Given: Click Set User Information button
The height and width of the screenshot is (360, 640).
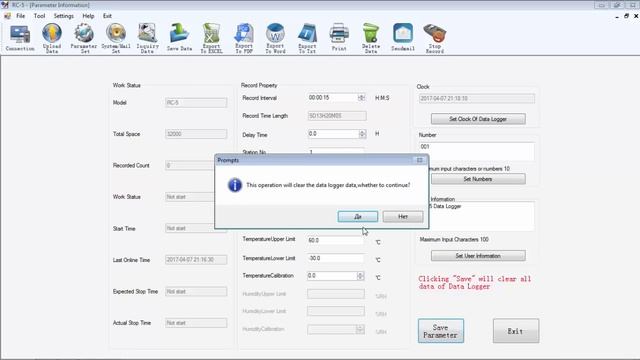Looking at the screenshot, I should (x=478, y=256).
